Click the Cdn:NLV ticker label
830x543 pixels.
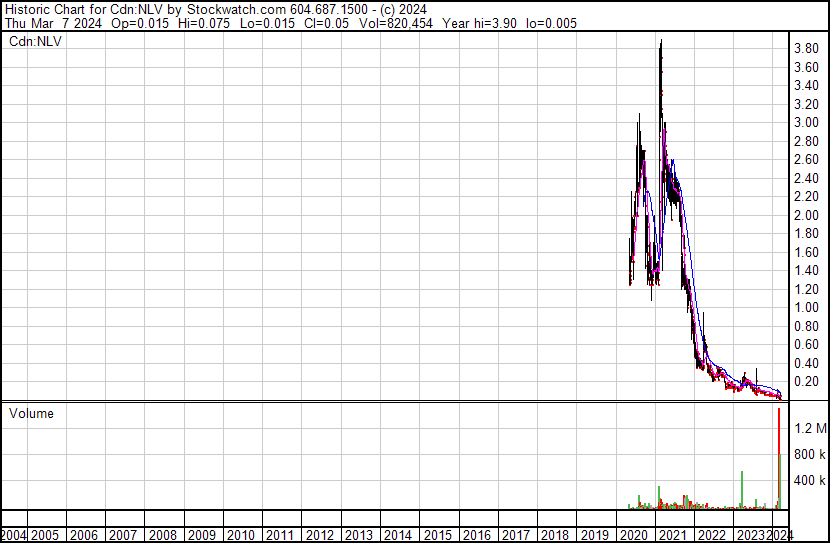[34, 41]
